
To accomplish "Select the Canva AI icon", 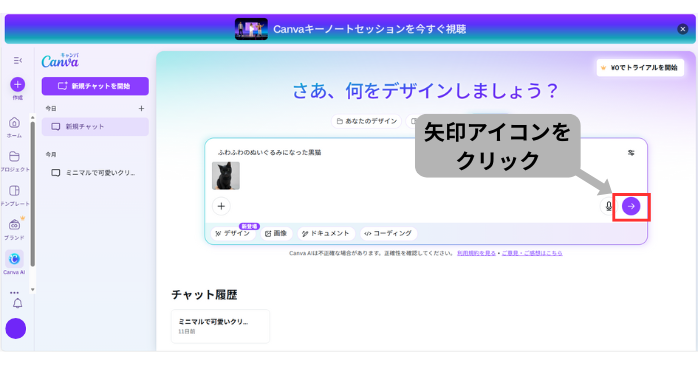I will click(14, 259).
